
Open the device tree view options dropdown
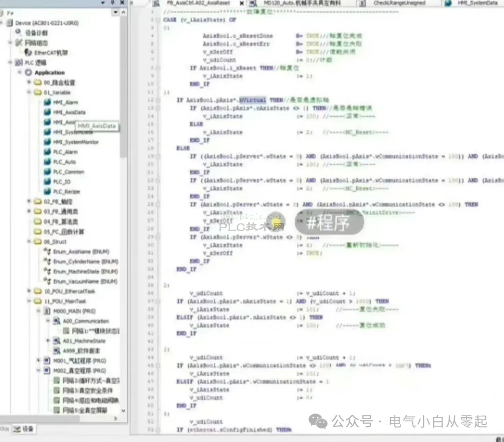pyautogui.click(x=115, y=12)
